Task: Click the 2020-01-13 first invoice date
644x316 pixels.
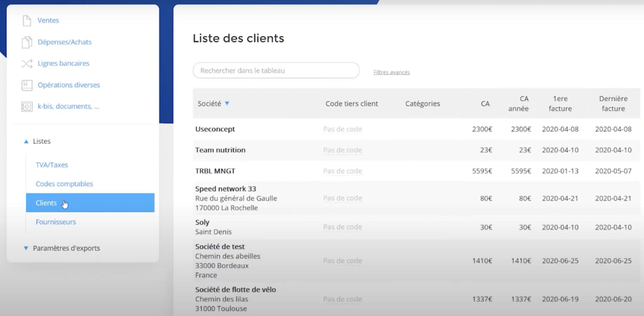Action: [560, 171]
